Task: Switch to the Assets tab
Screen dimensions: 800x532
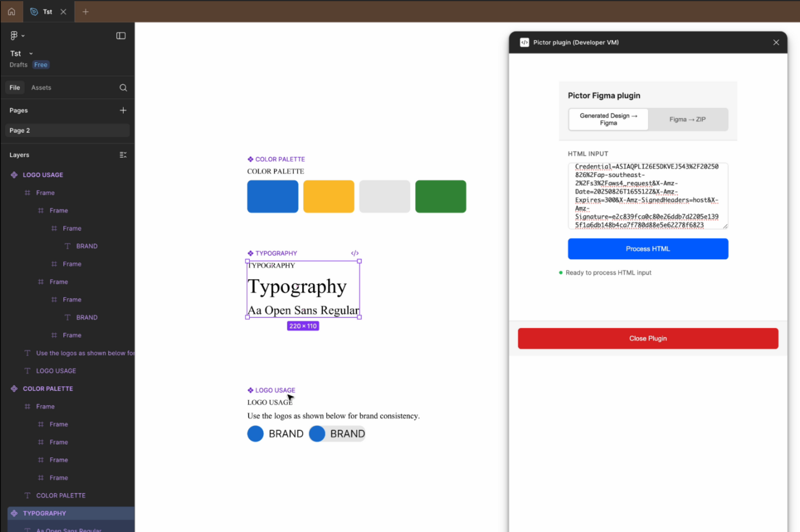Action: pos(41,87)
